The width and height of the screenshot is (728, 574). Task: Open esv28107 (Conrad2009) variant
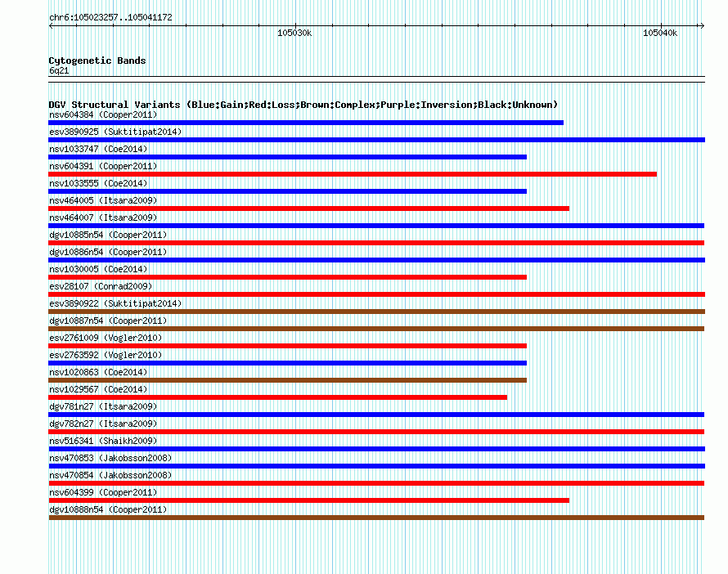click(101, 286)
